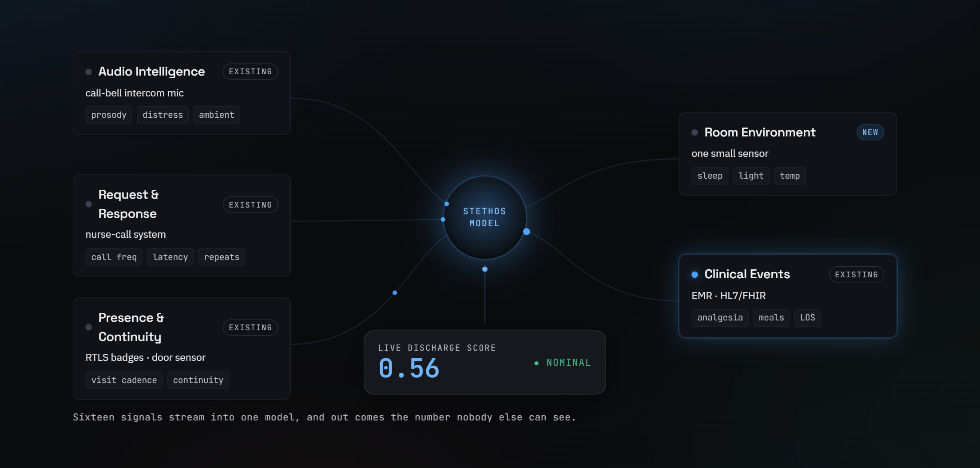Select the analgesia tag
Screen dimensions: 980x468
tap(720, 318)
